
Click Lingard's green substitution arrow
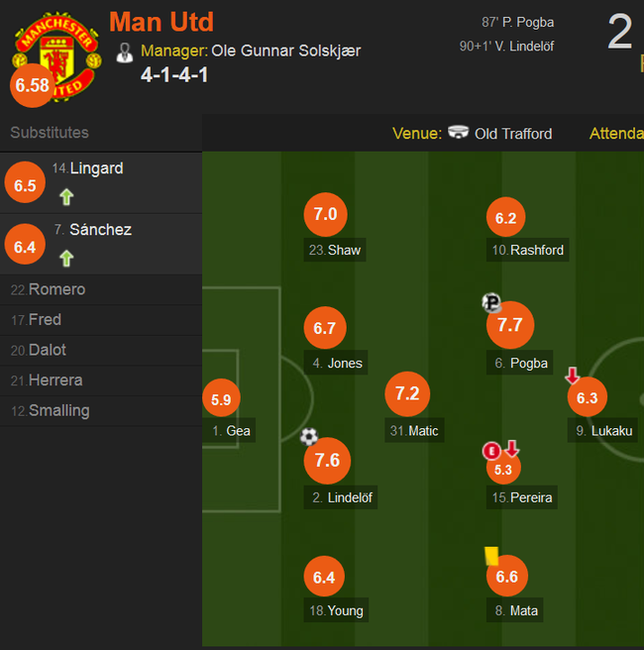(66, 197)
